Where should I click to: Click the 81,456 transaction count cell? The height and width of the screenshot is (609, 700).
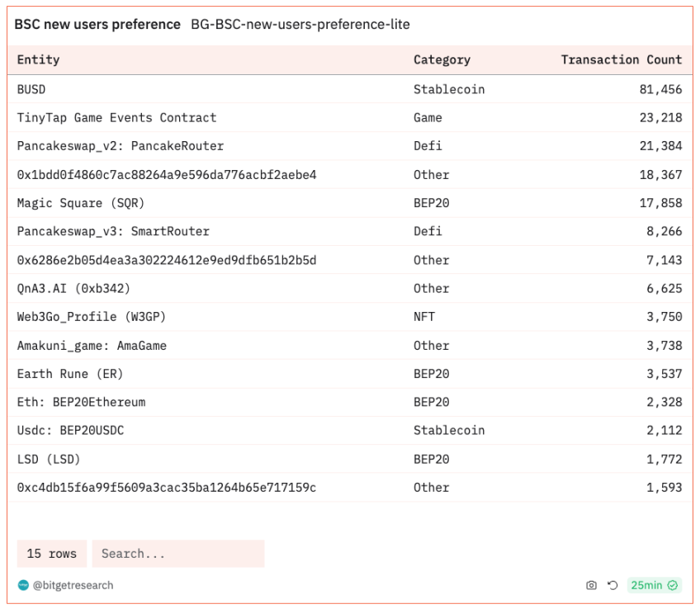tap(660, 89)
